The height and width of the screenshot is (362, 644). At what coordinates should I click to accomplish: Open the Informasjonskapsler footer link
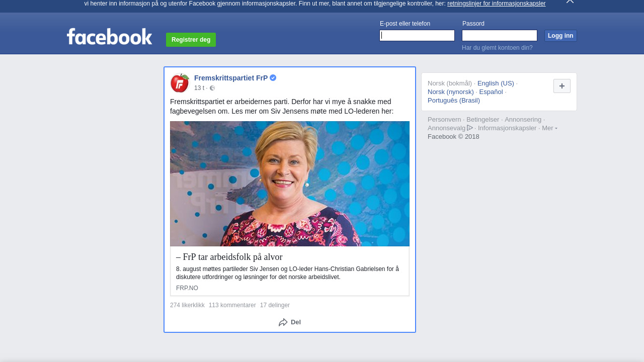point(507,128)
